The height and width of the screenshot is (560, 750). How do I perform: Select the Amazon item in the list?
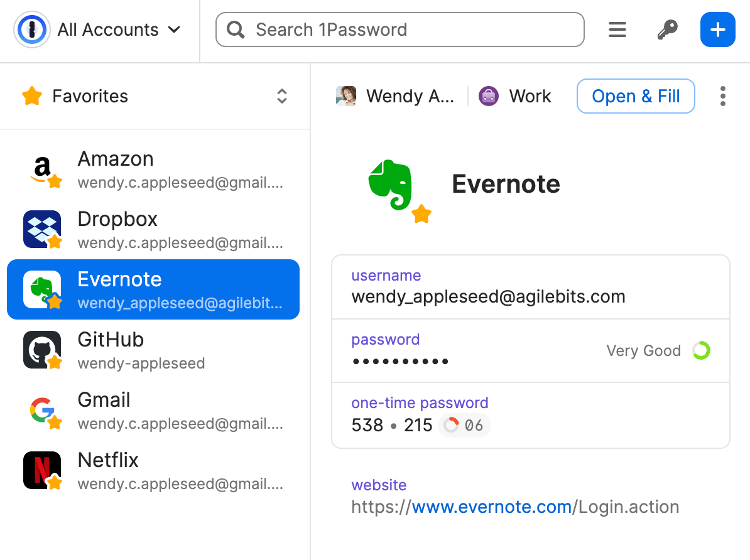pos(153,170)
